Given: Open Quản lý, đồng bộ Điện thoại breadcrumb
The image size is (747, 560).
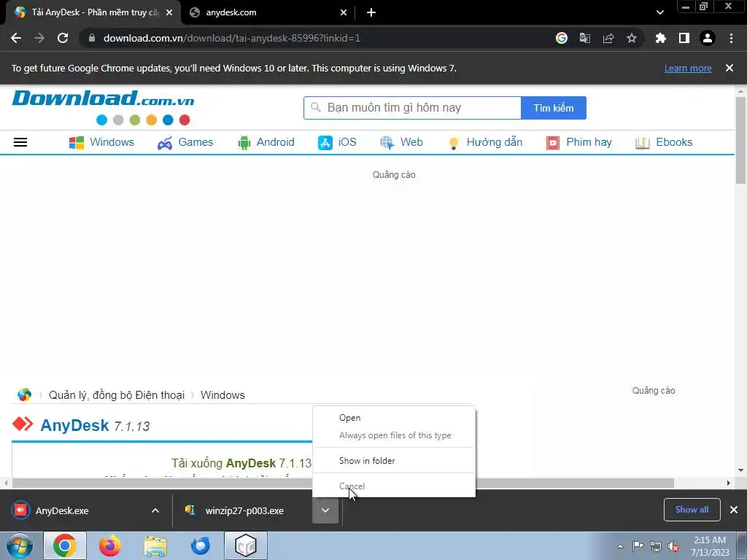Looking at the screenshot, I should pos(117,394).
